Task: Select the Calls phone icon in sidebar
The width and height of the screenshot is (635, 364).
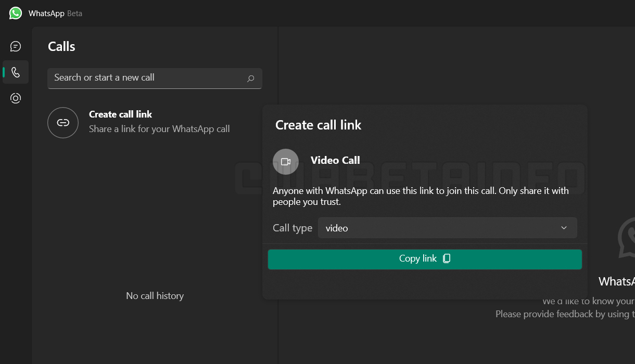Action: coord(16,72)
